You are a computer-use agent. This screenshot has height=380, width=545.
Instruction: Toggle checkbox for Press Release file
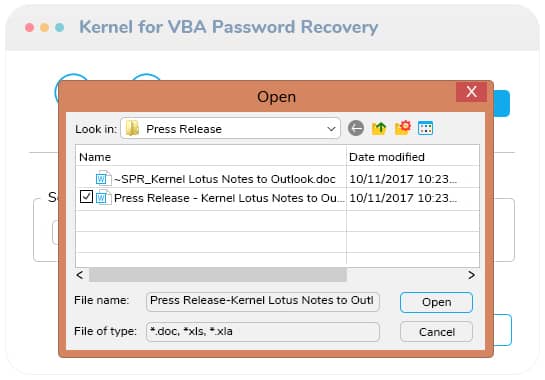click(86, 197)
